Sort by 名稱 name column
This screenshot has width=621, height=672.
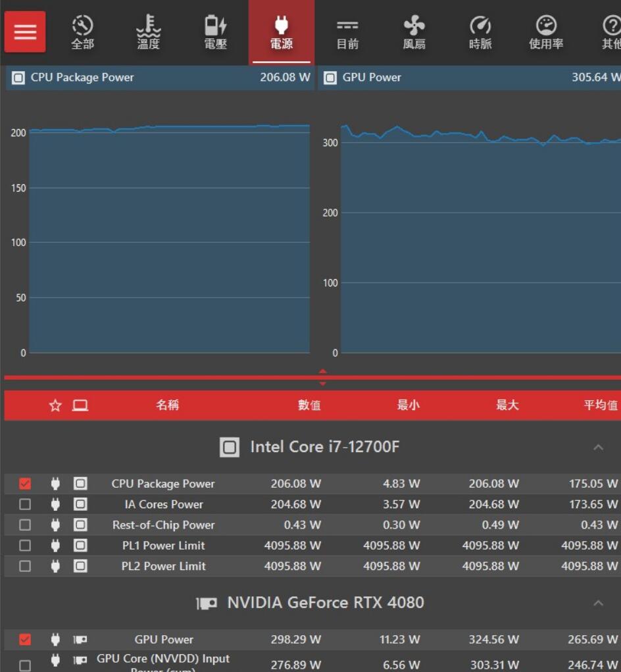pyautogui.click(x=167, y=405)
